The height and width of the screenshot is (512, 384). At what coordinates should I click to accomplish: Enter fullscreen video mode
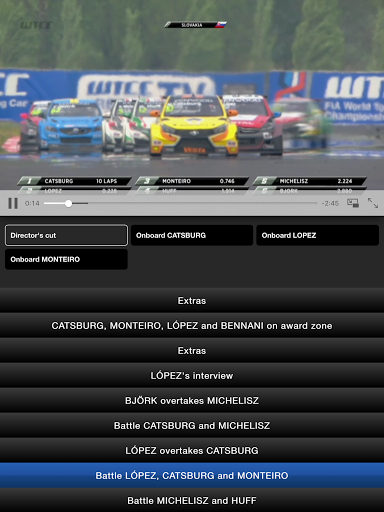pos(373,203)
